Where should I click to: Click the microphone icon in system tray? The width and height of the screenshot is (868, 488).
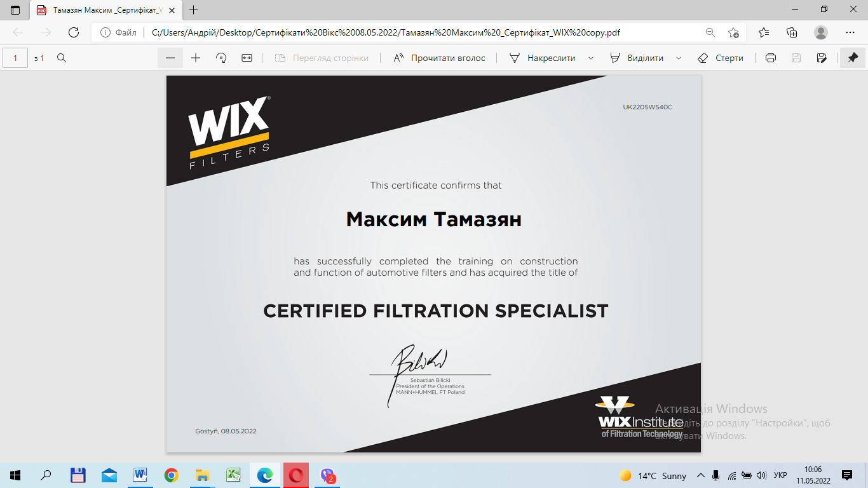coord(716,475)
